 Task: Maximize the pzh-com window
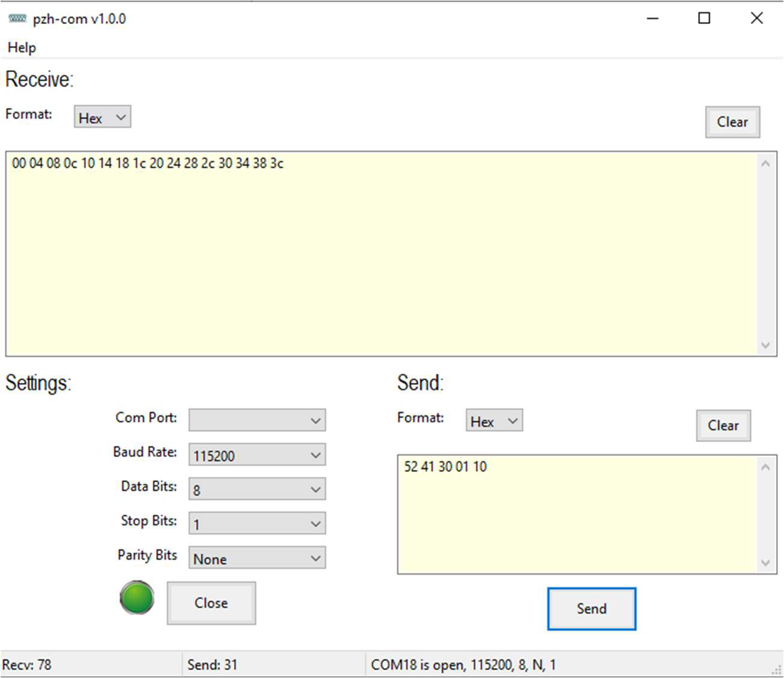pyautogui.click(x=704, y=19)
